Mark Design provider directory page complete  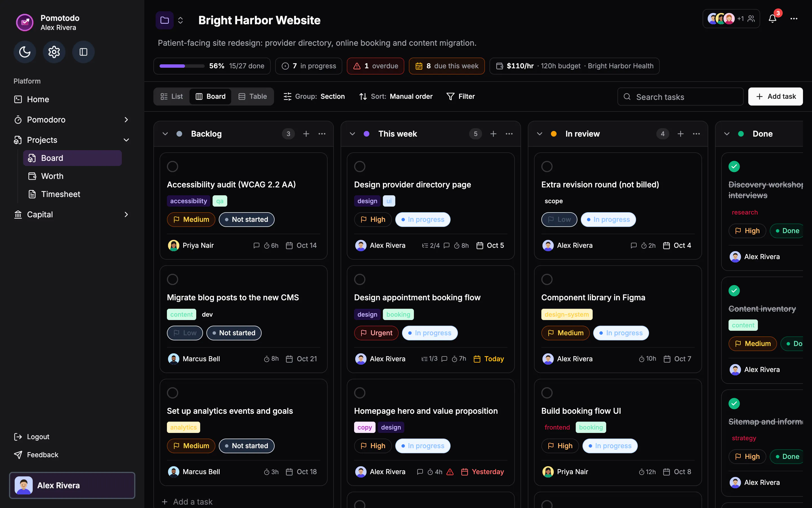pos(360,166)
